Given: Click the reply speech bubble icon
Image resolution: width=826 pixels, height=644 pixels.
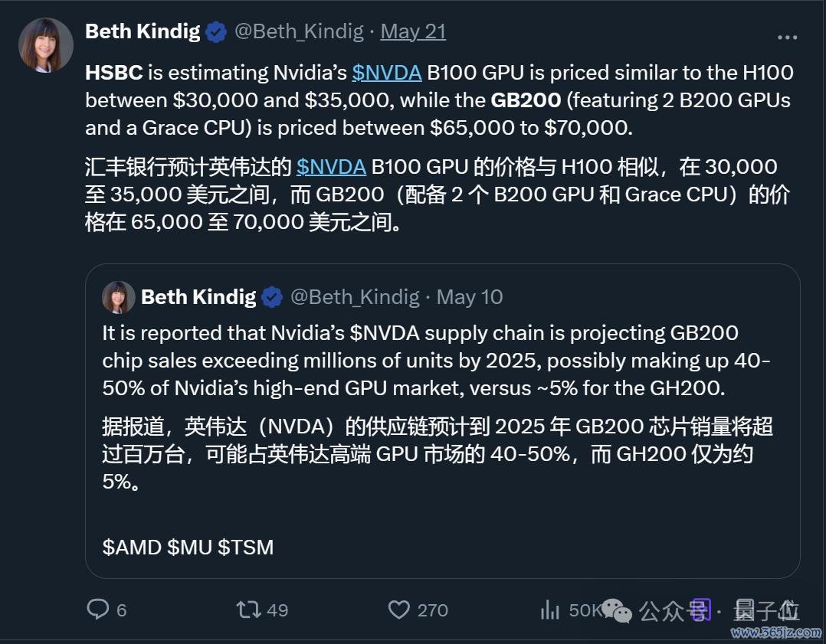Looking at the screenshot, I should [98, 609].
